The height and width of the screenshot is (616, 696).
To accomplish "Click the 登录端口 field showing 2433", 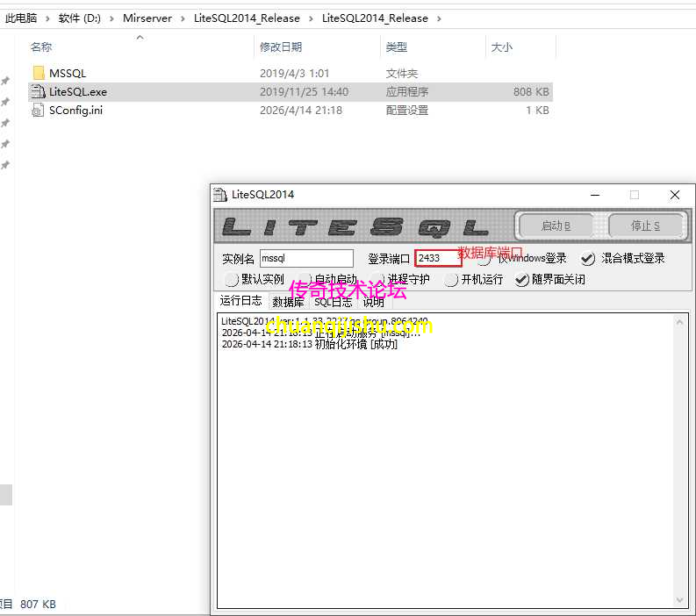I will point(438,258).
